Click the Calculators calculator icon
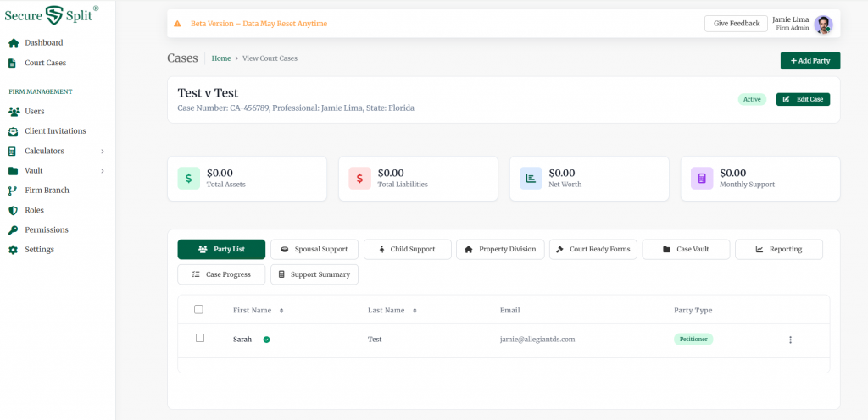Viewport: 868px width, 420px height. (x=12, y=152)
